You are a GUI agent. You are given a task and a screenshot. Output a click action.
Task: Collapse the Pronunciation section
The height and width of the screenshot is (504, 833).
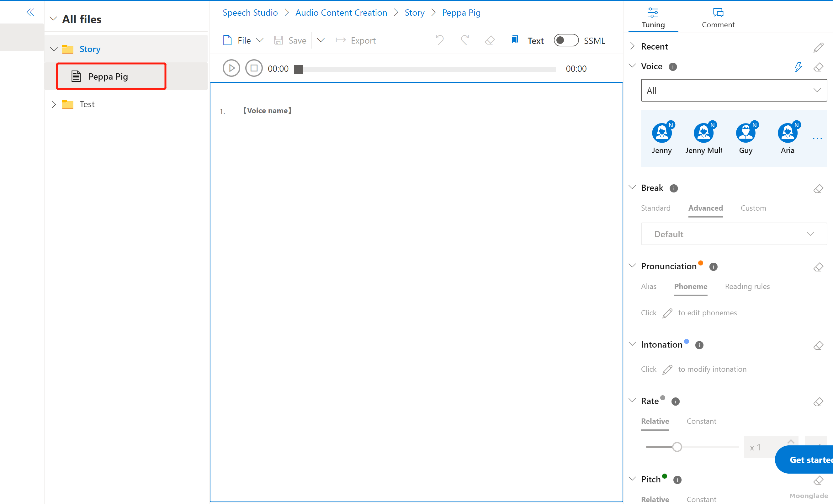pos(632,266)
